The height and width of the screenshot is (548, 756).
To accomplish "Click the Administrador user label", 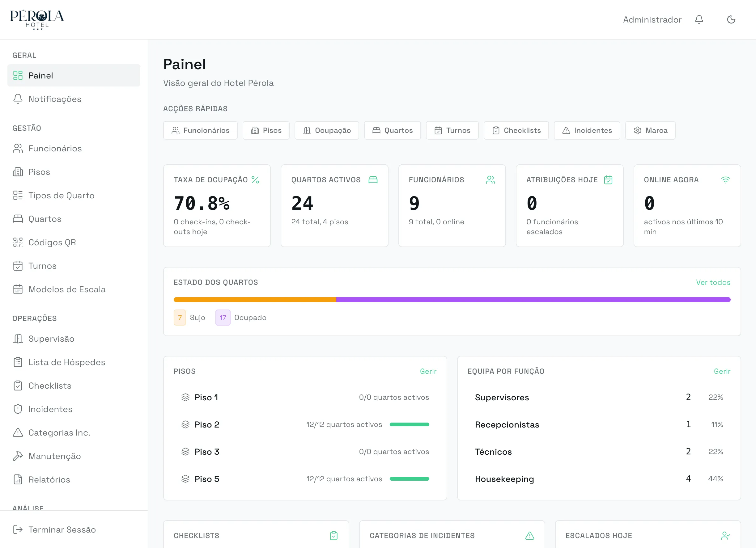I will (x=652, y=19).
